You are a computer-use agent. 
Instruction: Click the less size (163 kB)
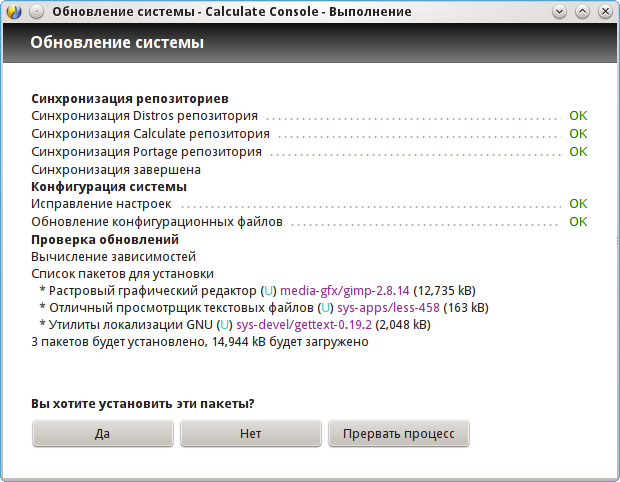click(x=466, y=308)
